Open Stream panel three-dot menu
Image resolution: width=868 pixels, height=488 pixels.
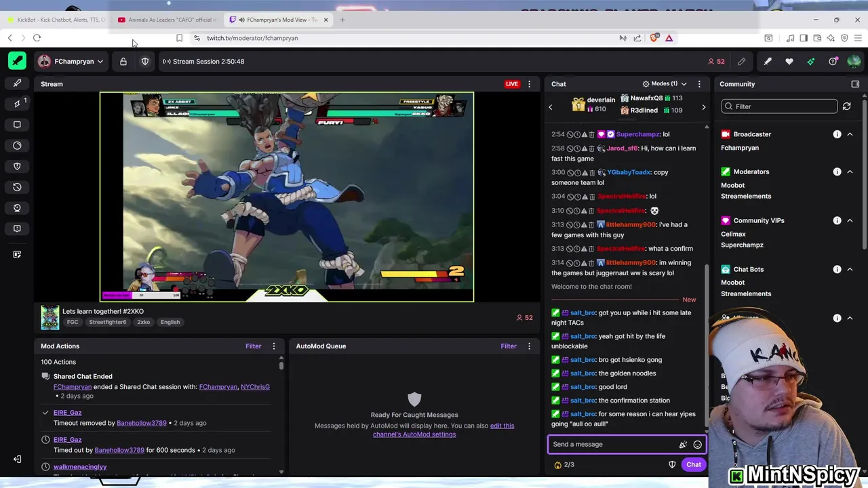(530, 84)
